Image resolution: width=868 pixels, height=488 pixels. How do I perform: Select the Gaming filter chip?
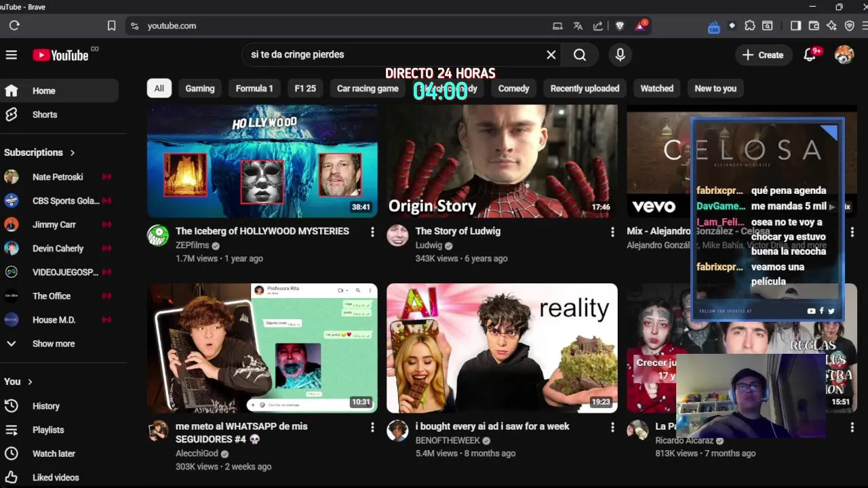[200, 88]
